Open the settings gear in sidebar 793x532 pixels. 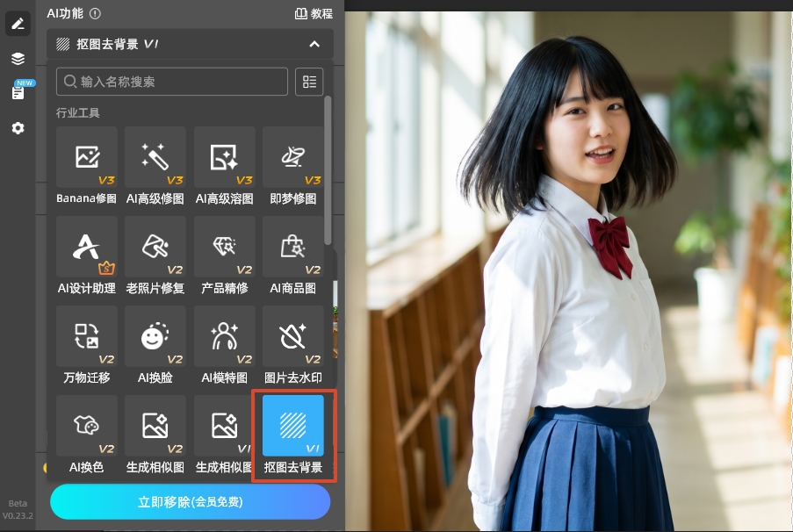point(18,128)
